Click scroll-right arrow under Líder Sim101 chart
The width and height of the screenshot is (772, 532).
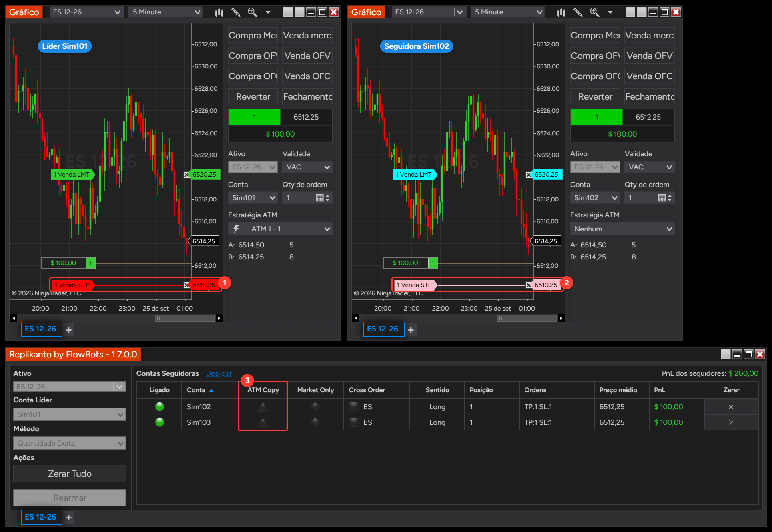pyautogui.click(x=219, y=318)
